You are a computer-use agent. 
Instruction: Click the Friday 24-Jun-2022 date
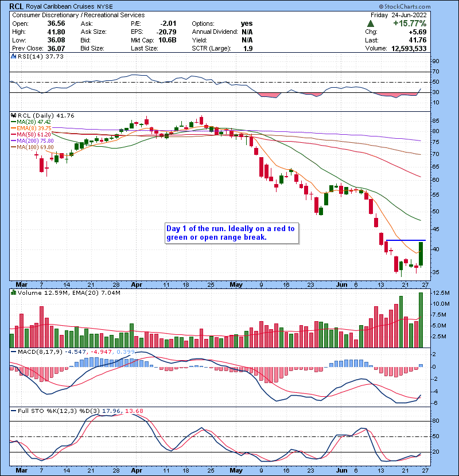tap(399, 15)
